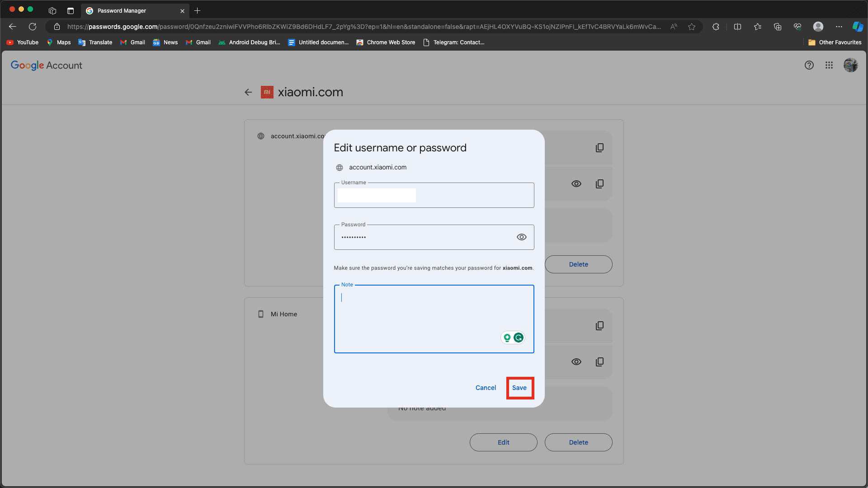Image resolution: width=868 pixels, height=488 pixels.
Task: Show password in the edit dialog
Action: [x=521, y=237]
